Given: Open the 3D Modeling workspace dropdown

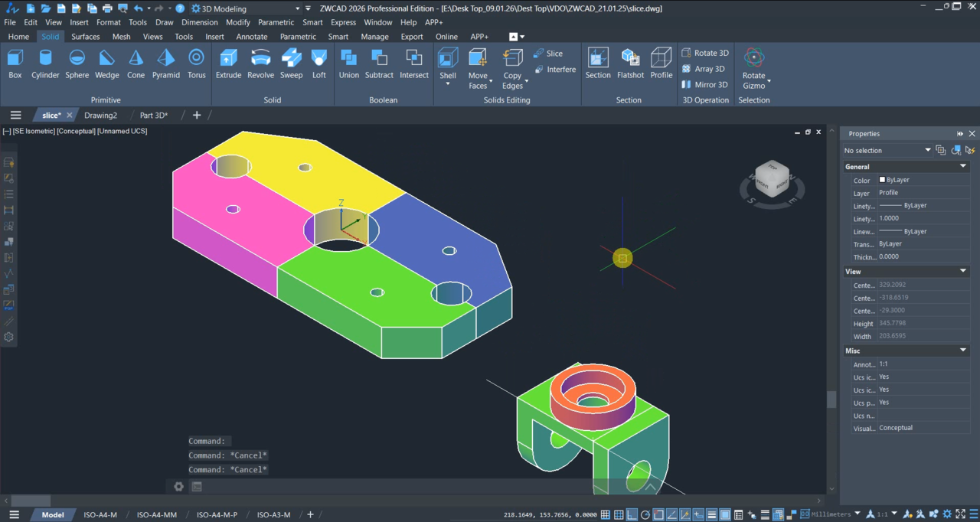Looking at the screenshot, I should tap(297, 9).
